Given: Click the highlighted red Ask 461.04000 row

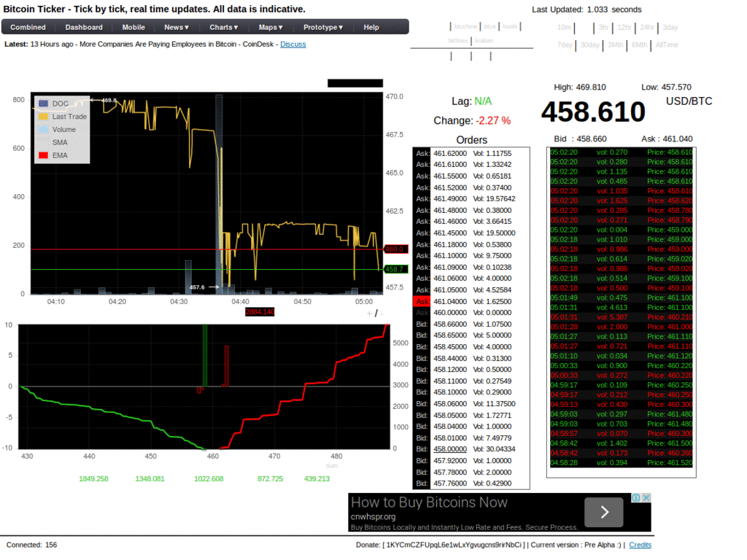Looking at the screenshot, I should point(471,301).
